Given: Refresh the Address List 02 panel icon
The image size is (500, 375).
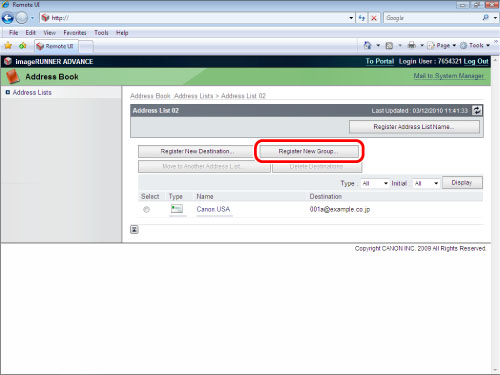Looking at the screenshot, I should pos(477,111).
